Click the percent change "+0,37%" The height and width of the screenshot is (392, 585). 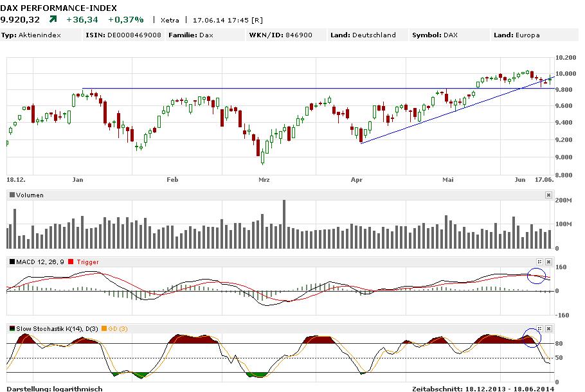126,19
